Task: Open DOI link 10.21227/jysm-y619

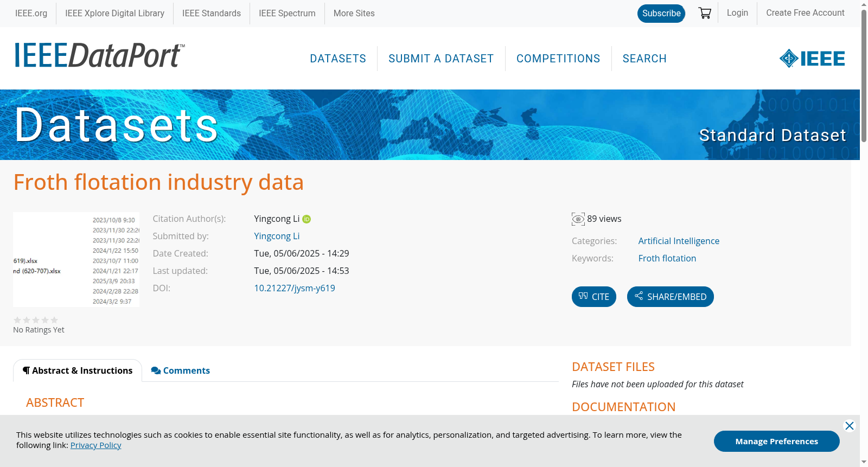Action: pos(295,289)
